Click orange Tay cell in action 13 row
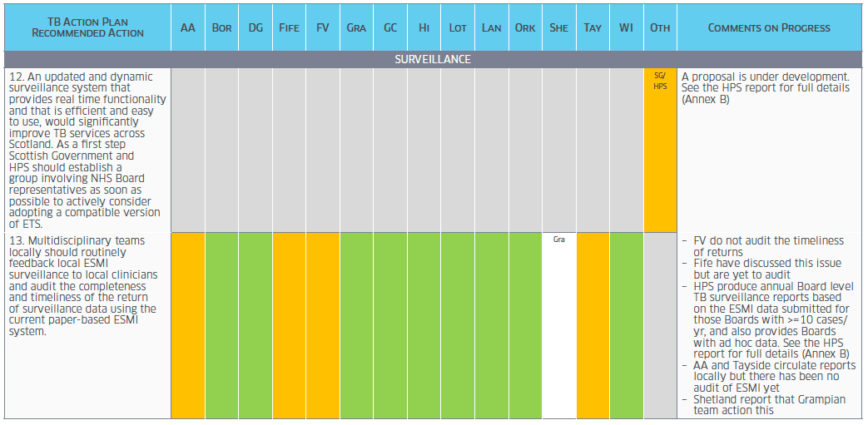 tap(593, 325)
